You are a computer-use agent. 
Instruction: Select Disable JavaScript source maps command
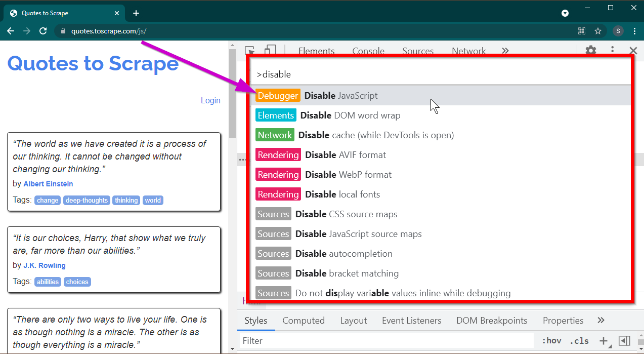[441, 234]
